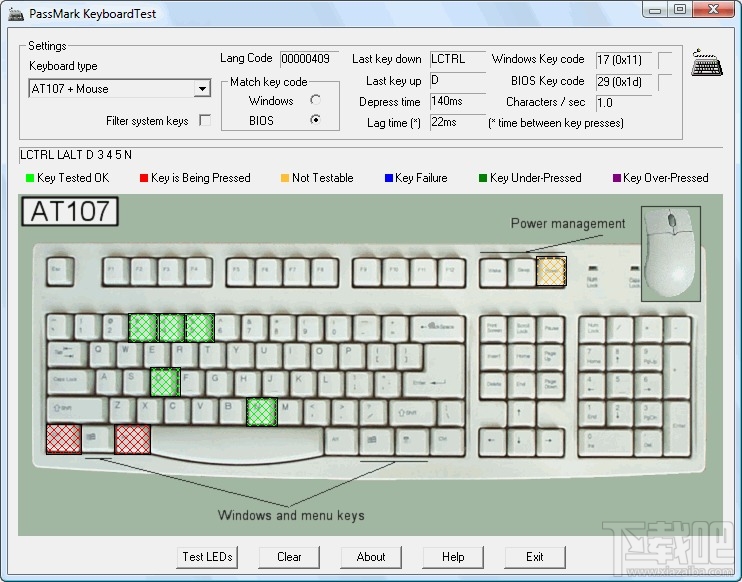Viewport: 742px width, 582px height.
Task: Click the dark green Key Under-Pressed swatch
Action: click(x=483, y=178)
